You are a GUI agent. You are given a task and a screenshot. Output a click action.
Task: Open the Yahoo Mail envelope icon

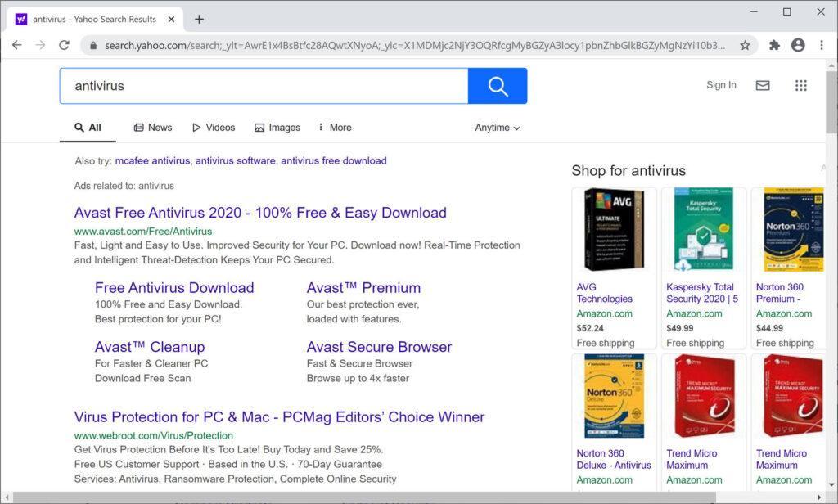(x=763, y=85)
